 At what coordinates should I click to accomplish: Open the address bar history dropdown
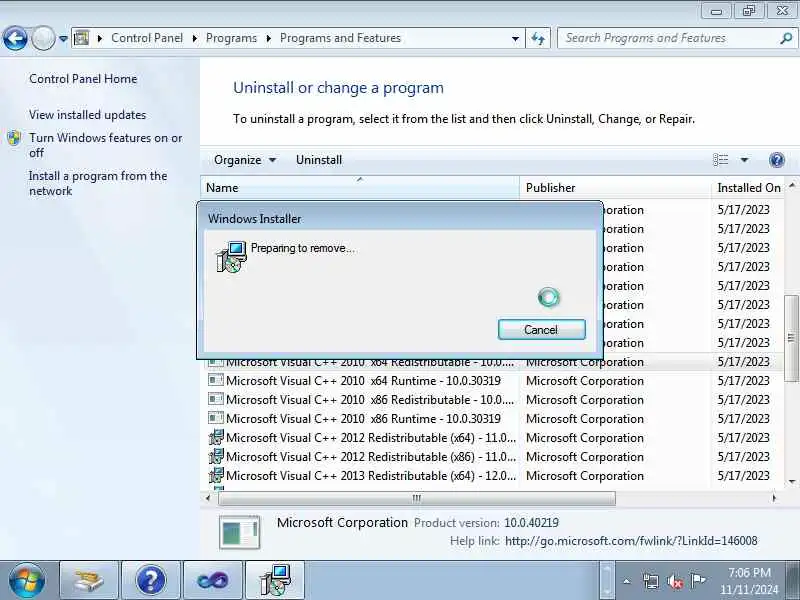tap(515, 38)
